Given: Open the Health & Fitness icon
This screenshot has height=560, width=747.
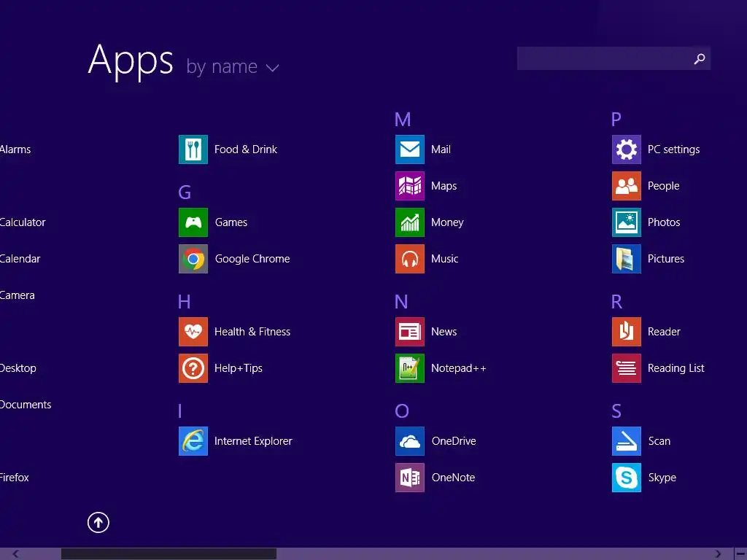Looking at the screenshot, I should coord(193,332).
